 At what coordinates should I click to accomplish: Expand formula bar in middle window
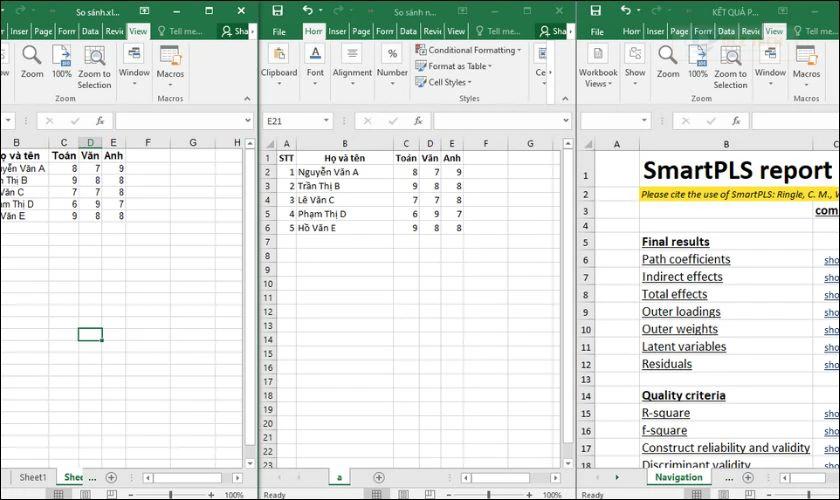click(x=566, y=121)
